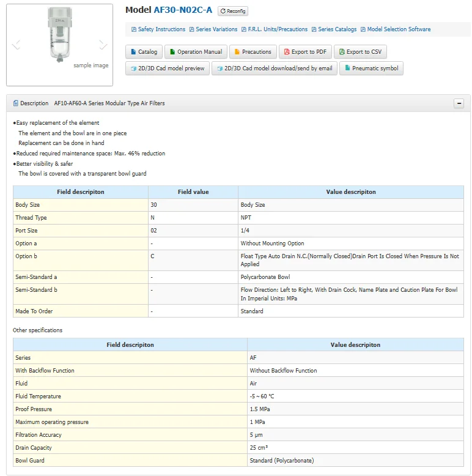Collapse the Description panel with minus icon
The height and width of the screenshot is (476, 472).
tap(459, 103)
